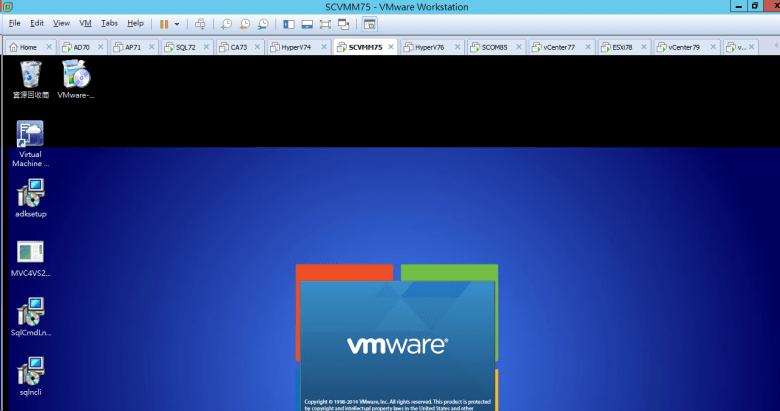Click the Send Ctrl+Alt+Del toolbar icon

201,23
